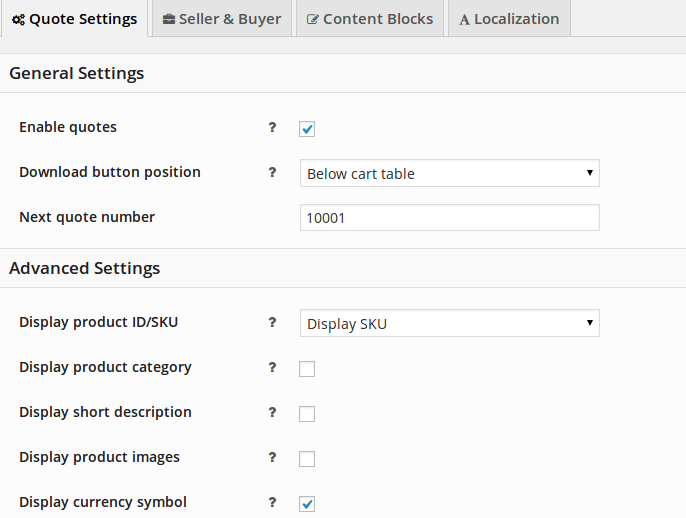Click the gears icon on Quote Settings tab
Screen dimensions: 686x518
[x=18, y=20]
